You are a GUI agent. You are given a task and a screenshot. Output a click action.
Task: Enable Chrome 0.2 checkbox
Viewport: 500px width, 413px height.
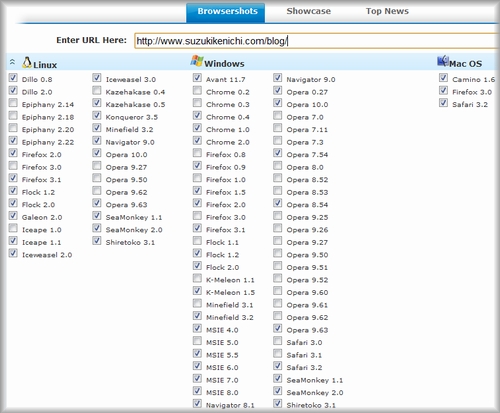pyautogui.click(x=197, y=90)
